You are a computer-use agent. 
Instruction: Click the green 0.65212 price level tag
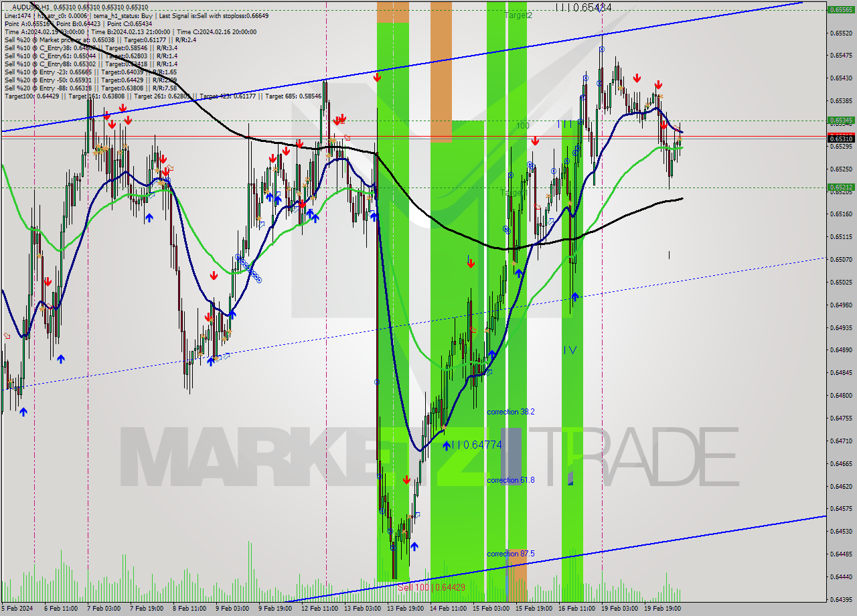pos(840,187)
